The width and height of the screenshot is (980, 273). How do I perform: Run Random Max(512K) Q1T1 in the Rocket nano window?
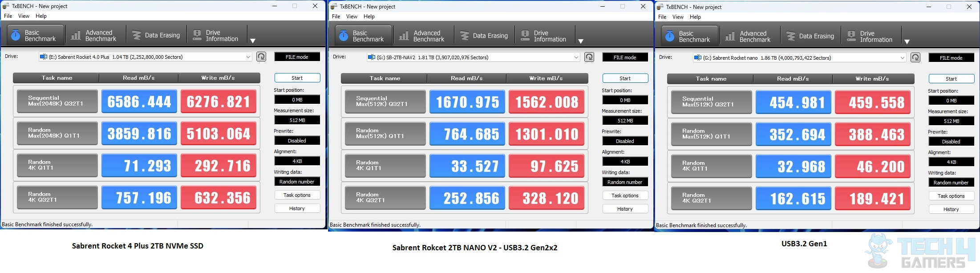click(712, 134)
